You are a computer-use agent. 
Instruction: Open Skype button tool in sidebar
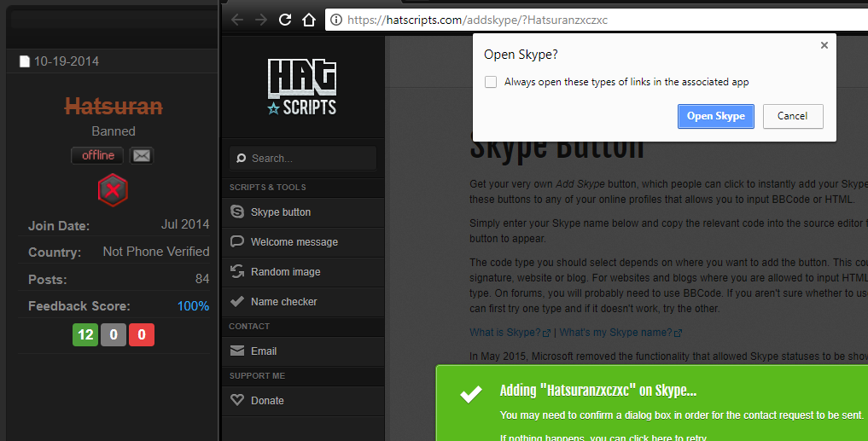(303, 212)
